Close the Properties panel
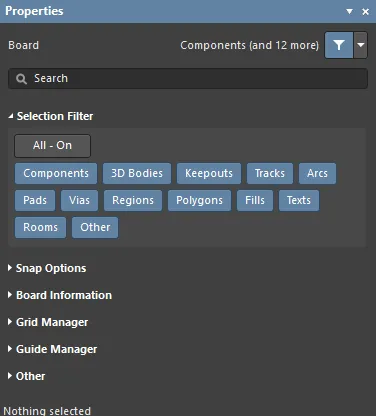The image size is (376, 416). (365, 12)
